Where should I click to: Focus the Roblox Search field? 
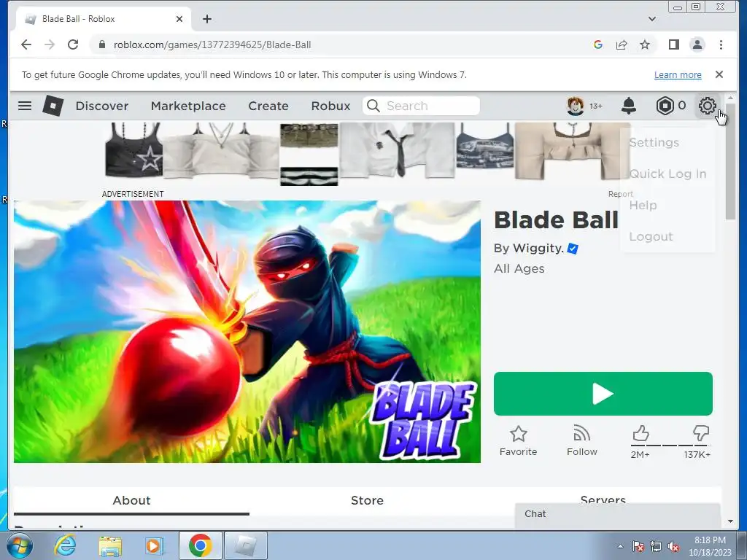421,106
